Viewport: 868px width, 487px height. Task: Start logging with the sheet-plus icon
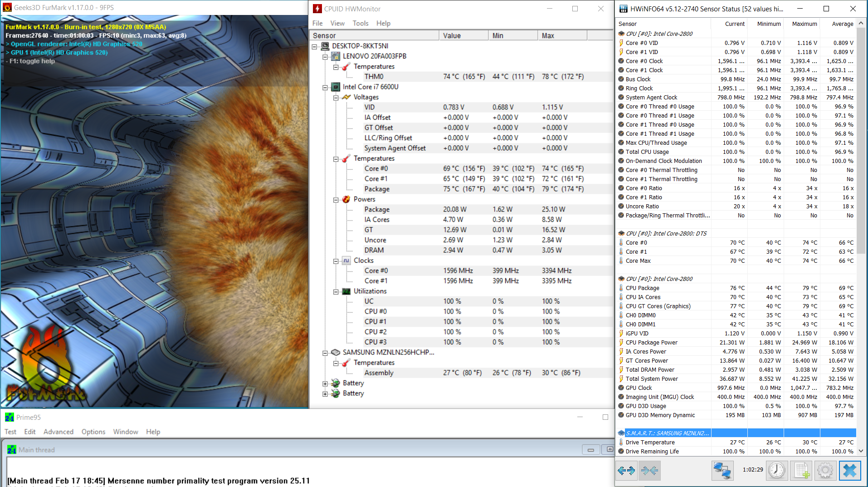(801, 471)
